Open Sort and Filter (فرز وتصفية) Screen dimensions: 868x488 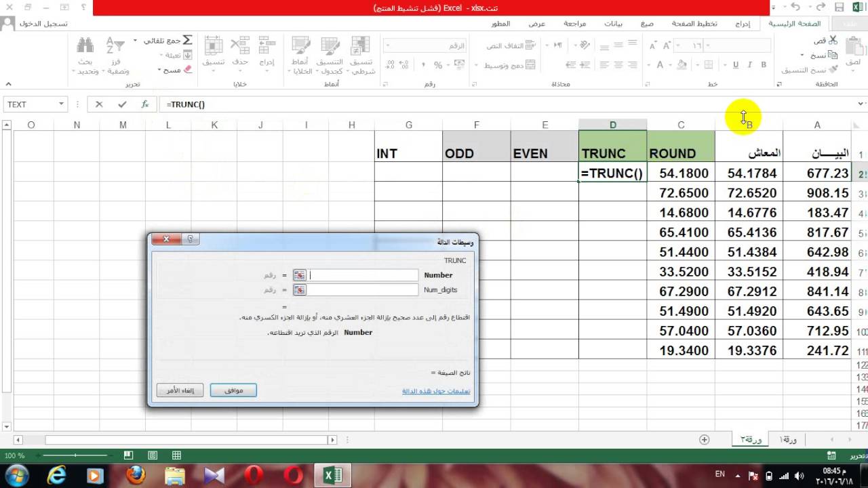coord(116,55)
